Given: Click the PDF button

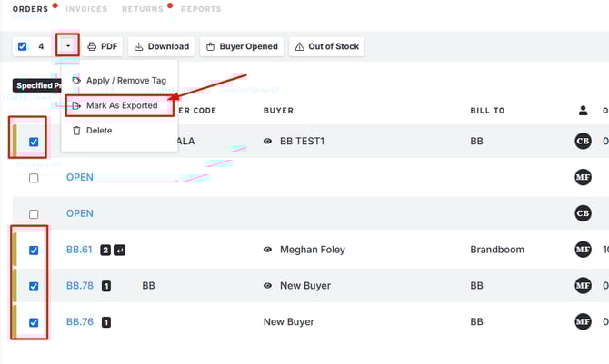Looking at the screenshot, I should point(103,46).
